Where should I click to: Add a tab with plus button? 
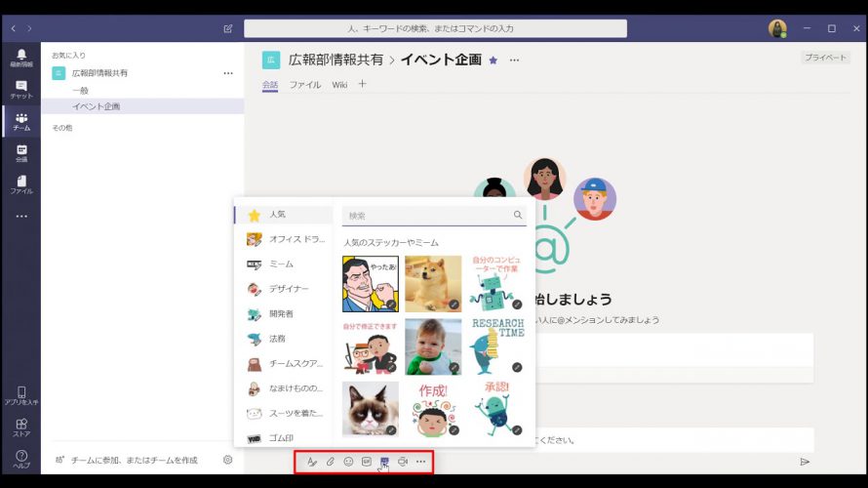362,84
